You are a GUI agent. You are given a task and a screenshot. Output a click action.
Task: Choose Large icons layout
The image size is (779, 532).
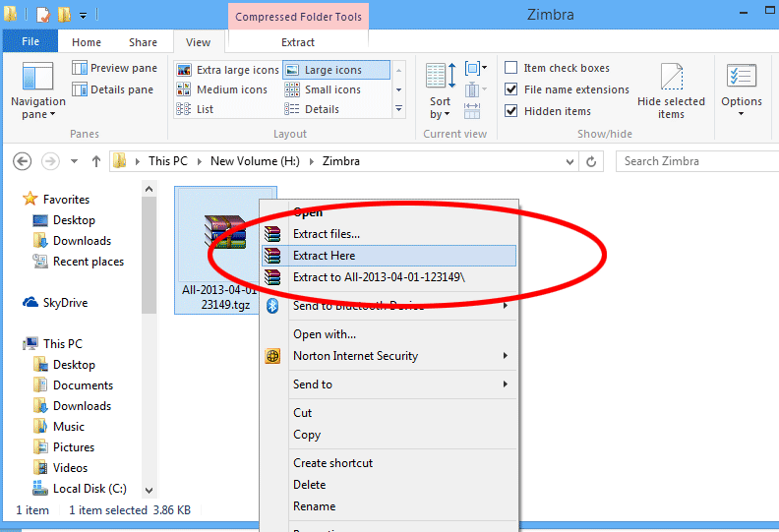pos(336,70)
